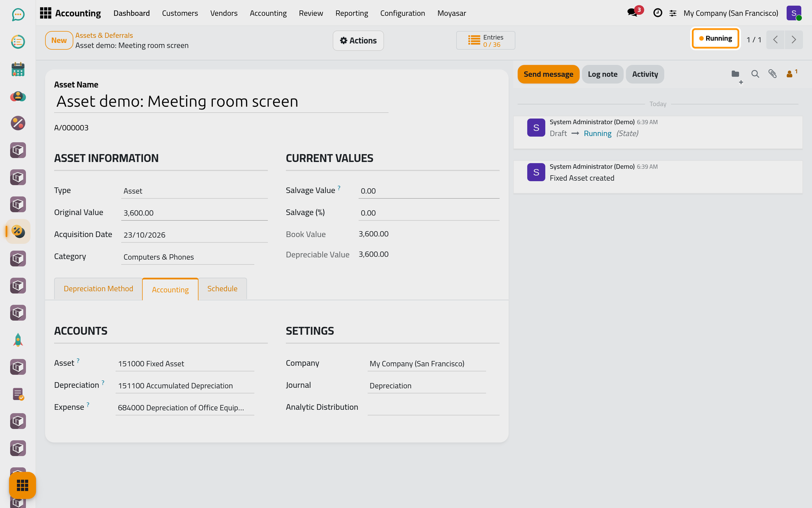Open the user avatar menu in top bar
This screenshot has width=812, height=508.
[x=794, y=13]
